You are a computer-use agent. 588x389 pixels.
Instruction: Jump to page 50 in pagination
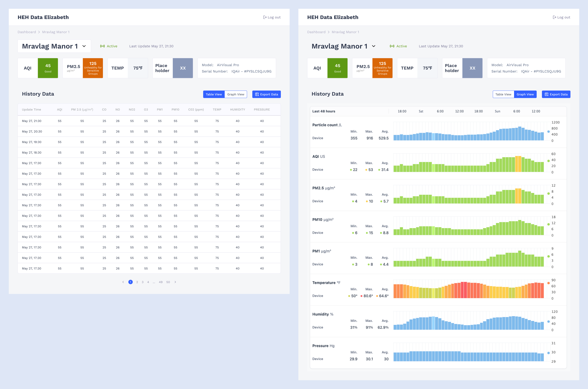pyautogui.click(x=168, y=282)
